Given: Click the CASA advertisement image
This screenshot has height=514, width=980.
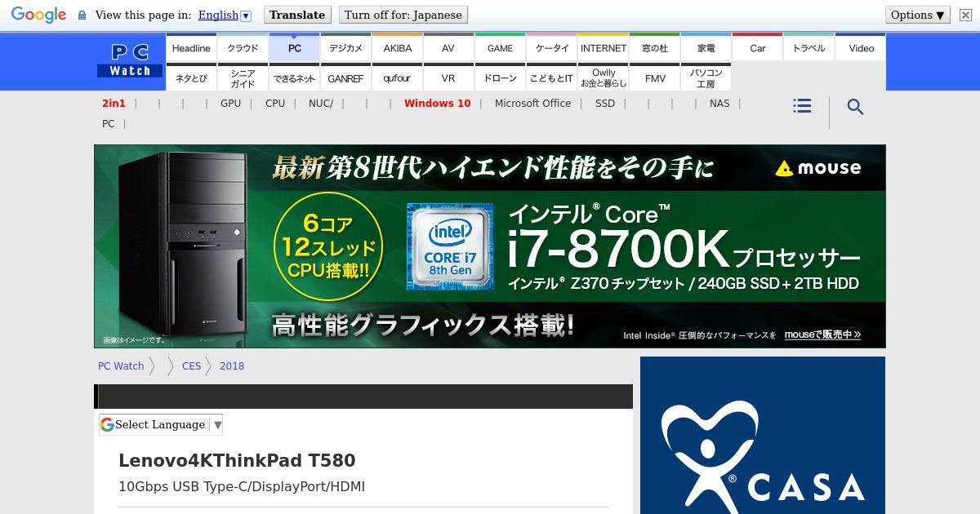Looking at the screenshot, I should click(763, 436).
